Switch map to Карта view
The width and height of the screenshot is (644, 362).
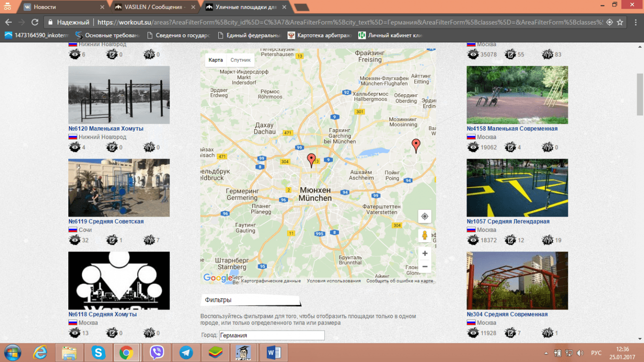click(x=216, y=60)
